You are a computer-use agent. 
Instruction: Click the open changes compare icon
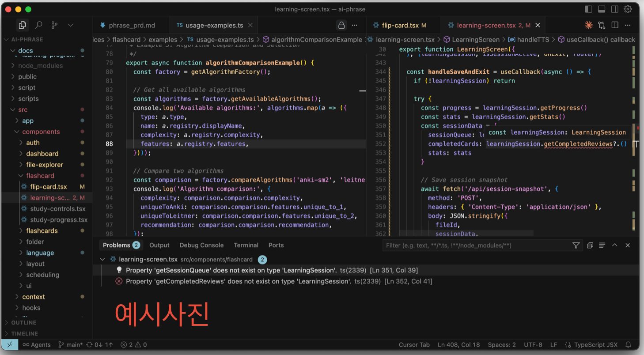click(602, 25)
